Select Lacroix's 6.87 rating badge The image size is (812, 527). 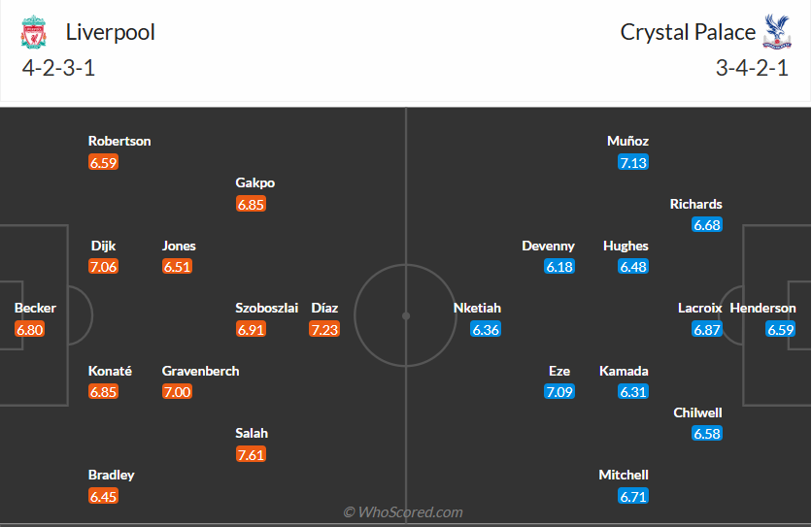point(707,329)
